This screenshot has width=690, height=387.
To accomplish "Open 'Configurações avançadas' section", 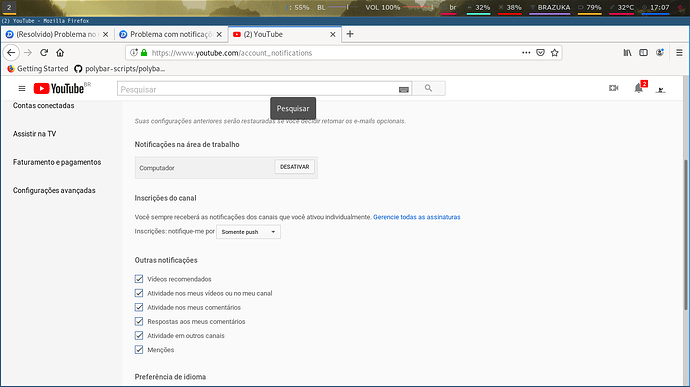I will 54,190.
